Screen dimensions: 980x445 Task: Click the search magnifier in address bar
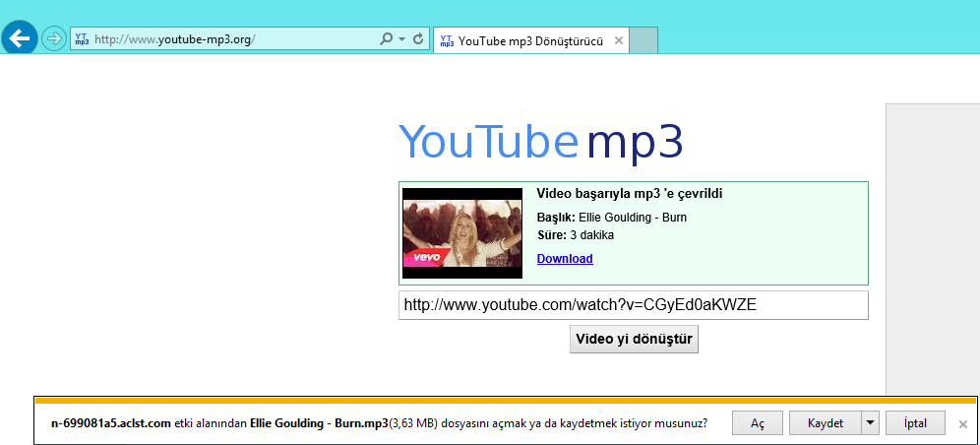click(386, 39)
